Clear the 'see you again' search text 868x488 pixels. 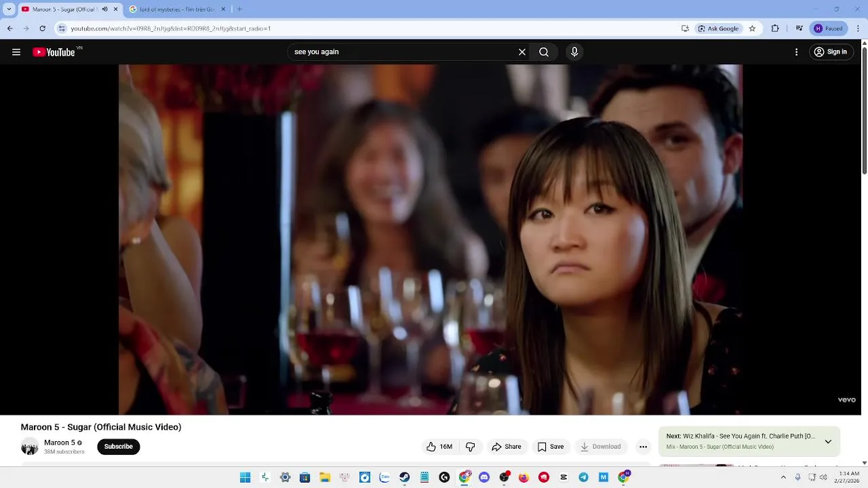[x=522, y=52]
